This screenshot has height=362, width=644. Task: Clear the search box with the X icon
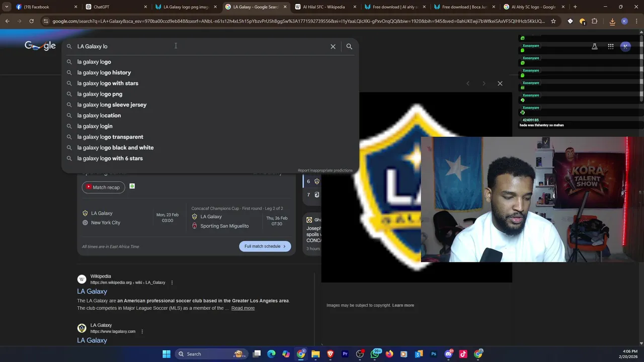click(333, 46)
